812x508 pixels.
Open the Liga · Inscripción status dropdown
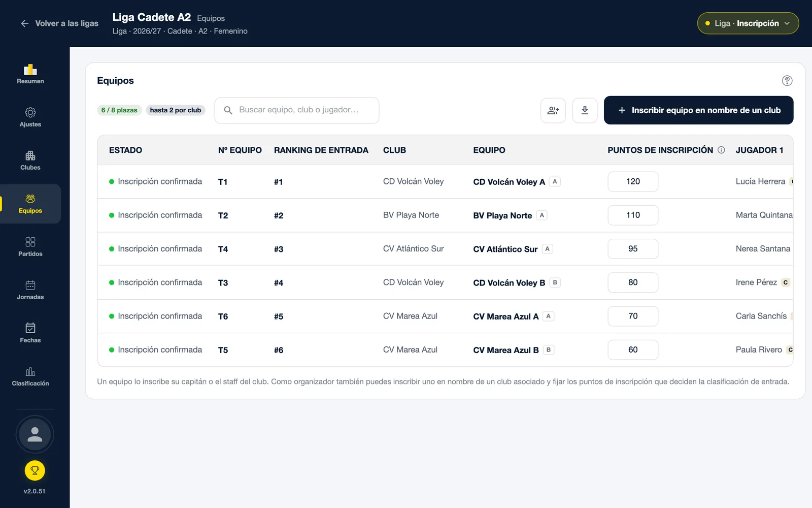[x=748, y=23]
